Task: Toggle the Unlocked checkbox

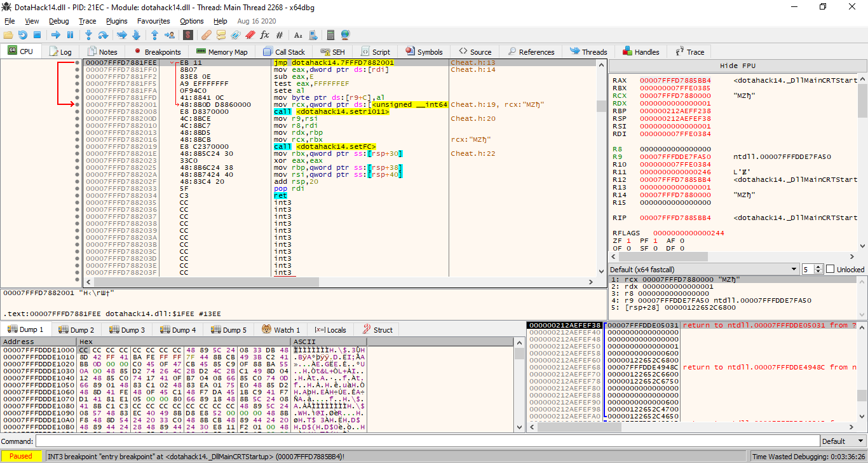Action: click(x=830, y=269)
